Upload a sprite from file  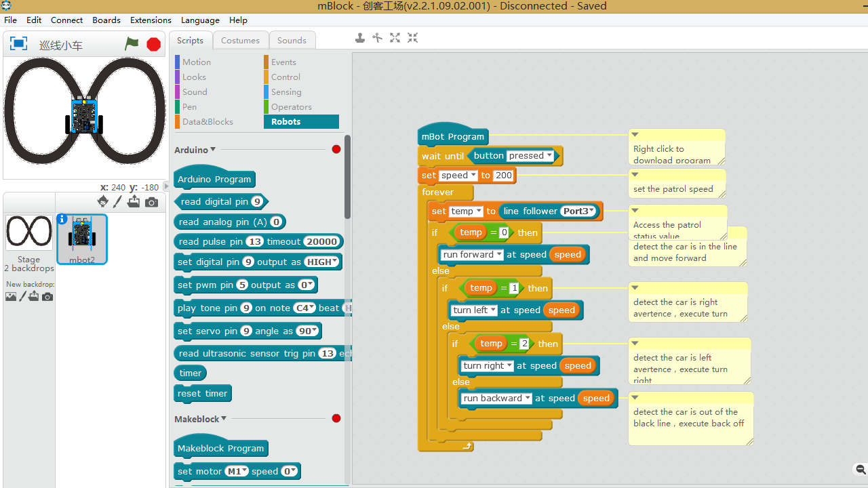click(134, 201)
